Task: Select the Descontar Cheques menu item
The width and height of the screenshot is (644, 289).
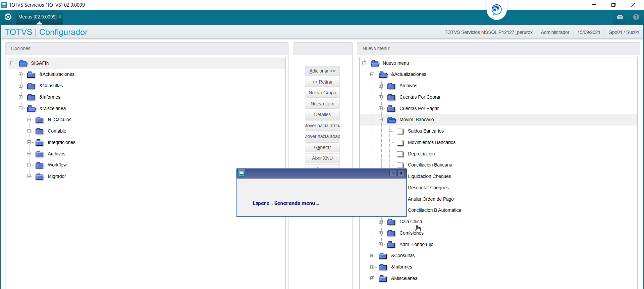Action: click(x=428, y=188)
